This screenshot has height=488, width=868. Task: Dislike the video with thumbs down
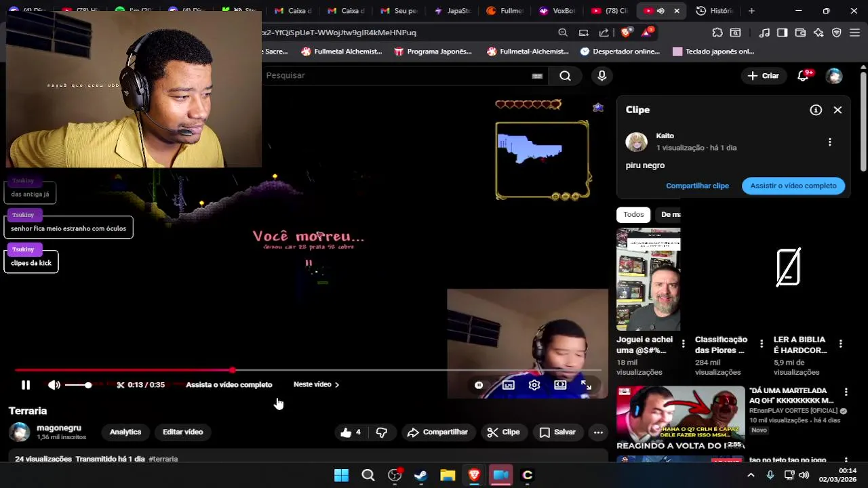(x=382, y=432)
